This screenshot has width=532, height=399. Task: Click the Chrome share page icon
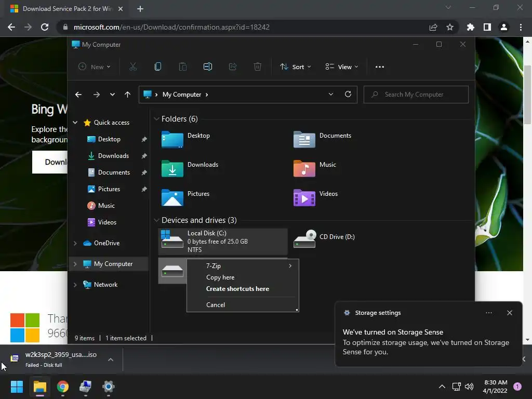click(433, 27)
